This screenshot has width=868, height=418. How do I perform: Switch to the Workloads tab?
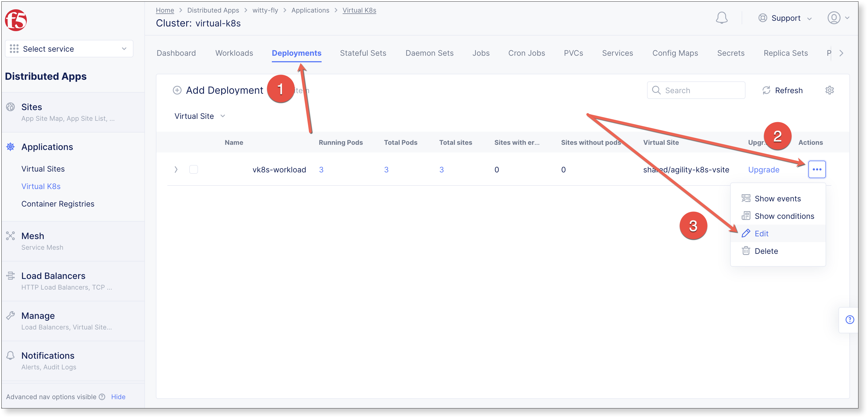coord(234,53)
